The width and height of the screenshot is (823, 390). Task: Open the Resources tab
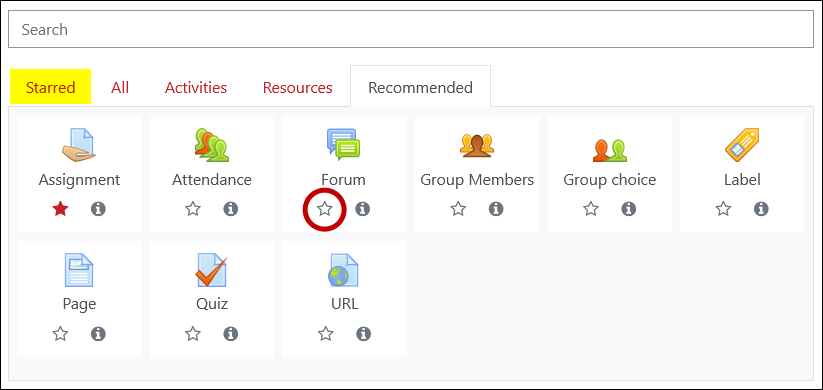coord(298,87)
